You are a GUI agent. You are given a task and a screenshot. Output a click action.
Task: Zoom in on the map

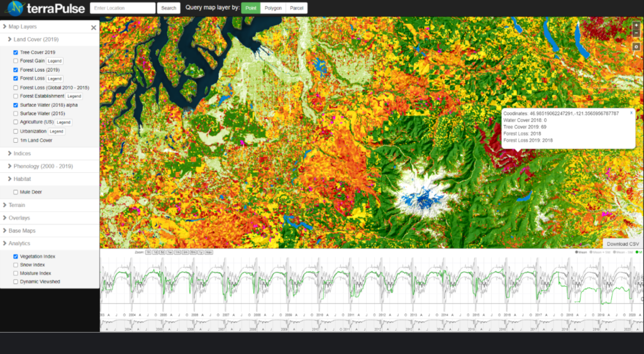(636, 25)
